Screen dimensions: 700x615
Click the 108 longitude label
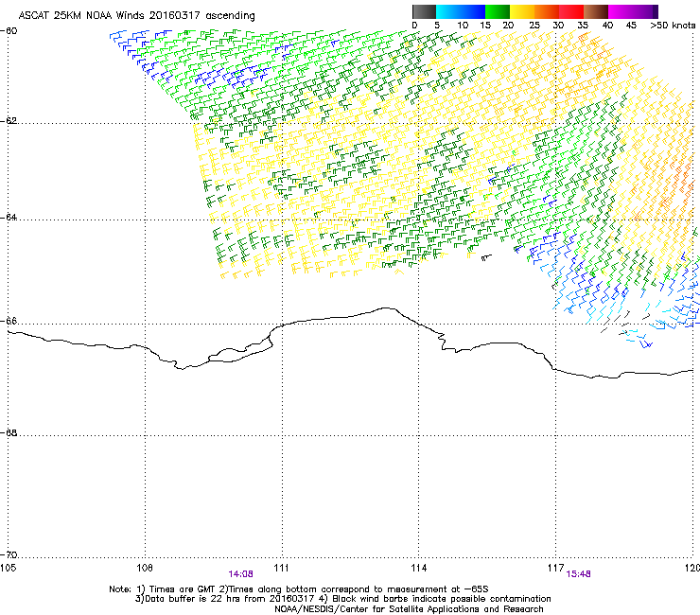coord(145,568)
